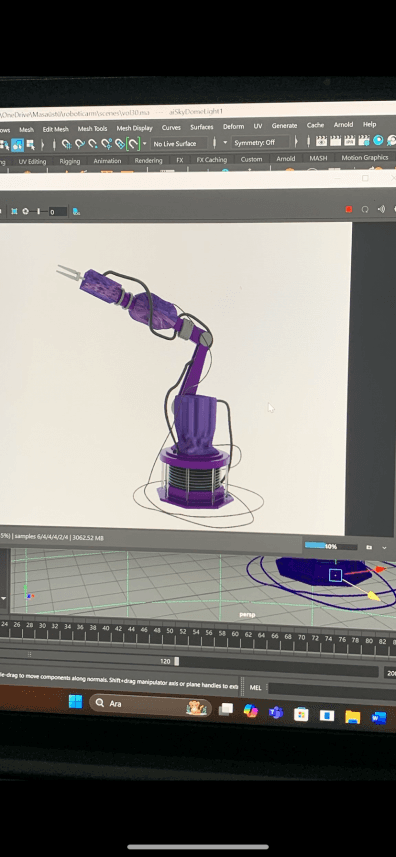Screen dimensions: 396x857
Task: Select by object type mode icon
Action: click(17, 145)
